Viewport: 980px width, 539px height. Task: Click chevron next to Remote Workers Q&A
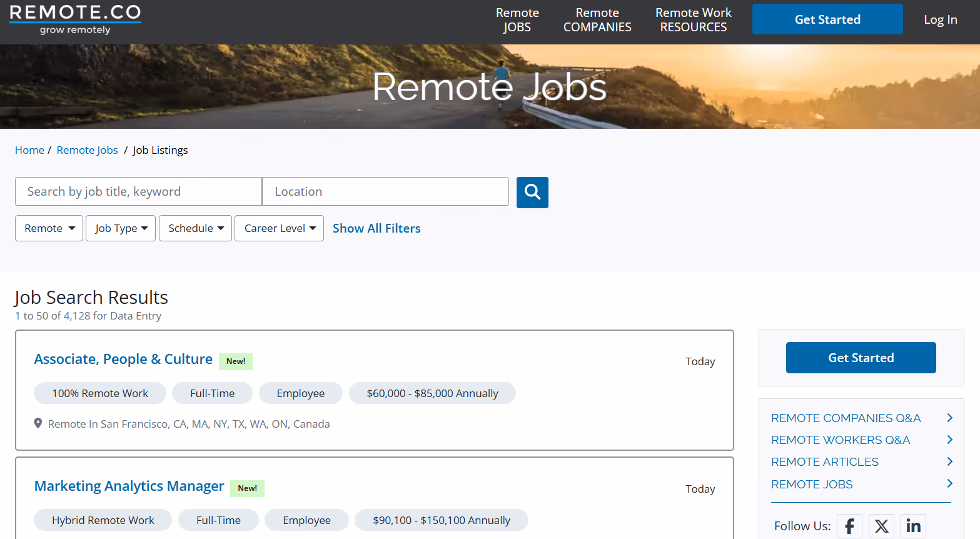click(x=949, y=440)
